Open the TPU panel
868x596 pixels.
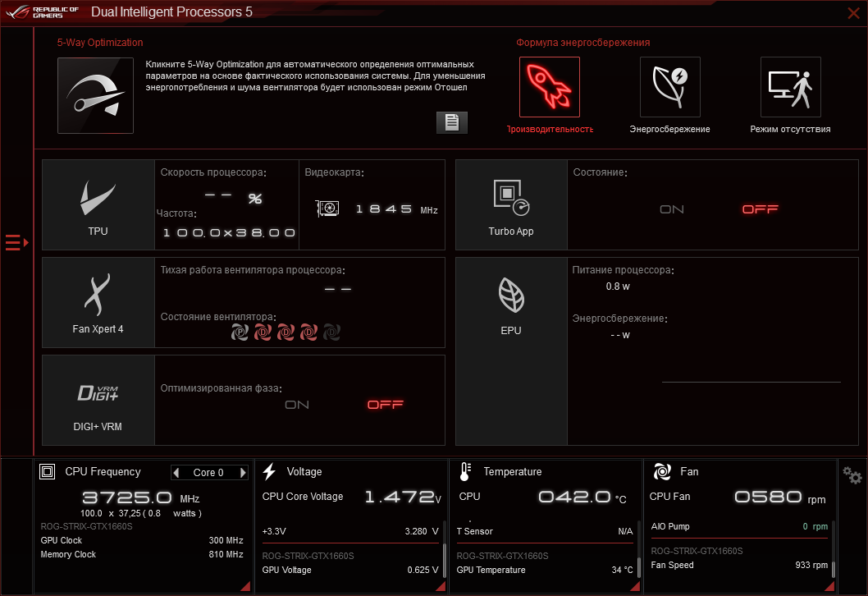98,205
